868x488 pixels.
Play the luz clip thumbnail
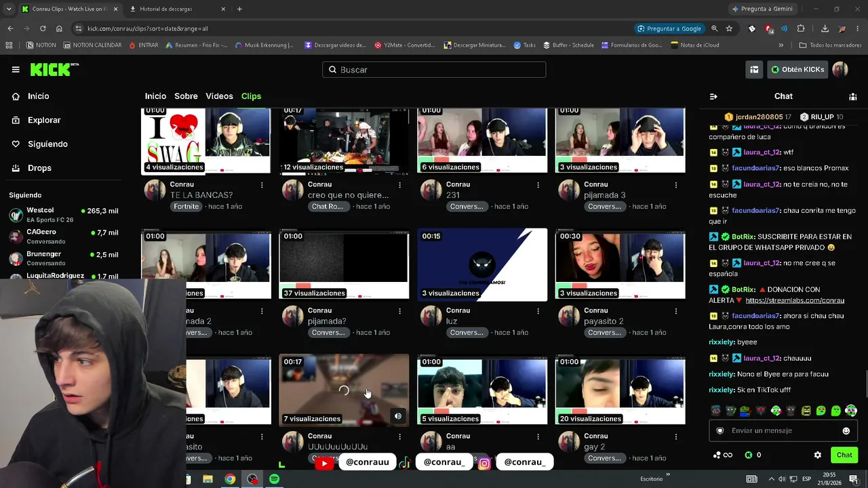[x=482, y=264]
